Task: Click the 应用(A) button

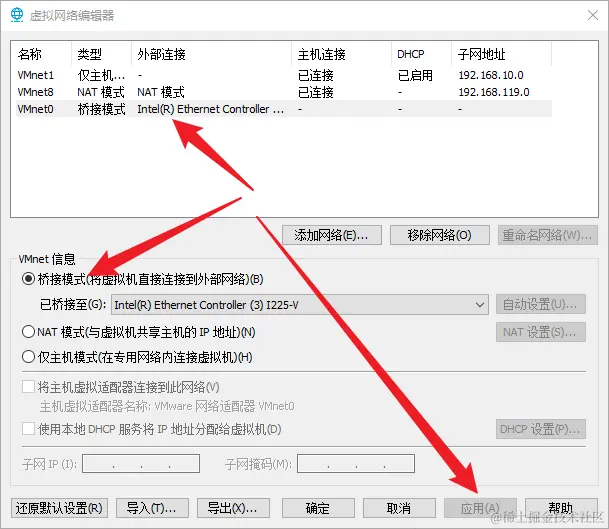Action: (480, 508)
